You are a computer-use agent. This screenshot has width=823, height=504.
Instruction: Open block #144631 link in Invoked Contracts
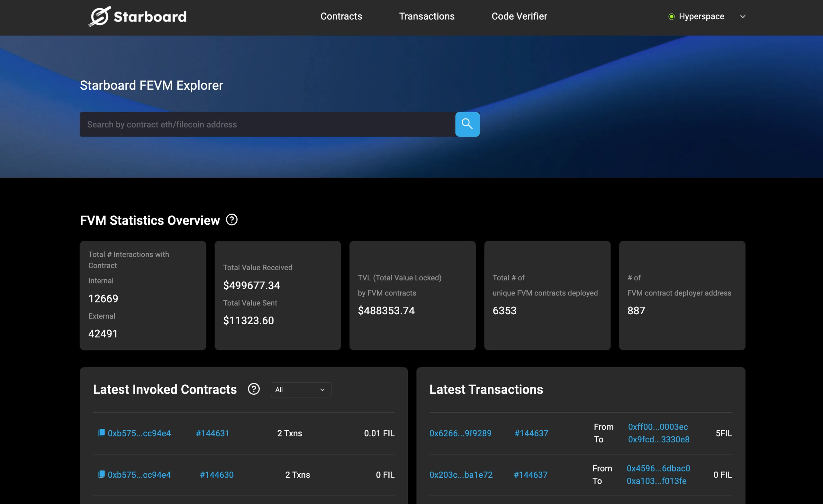213,433
